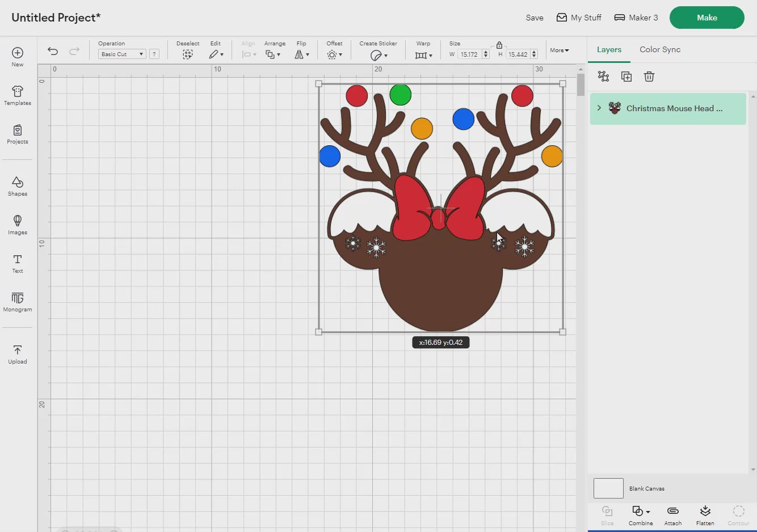
Task: Open the Monogram tool
Action: pos(18,302)
